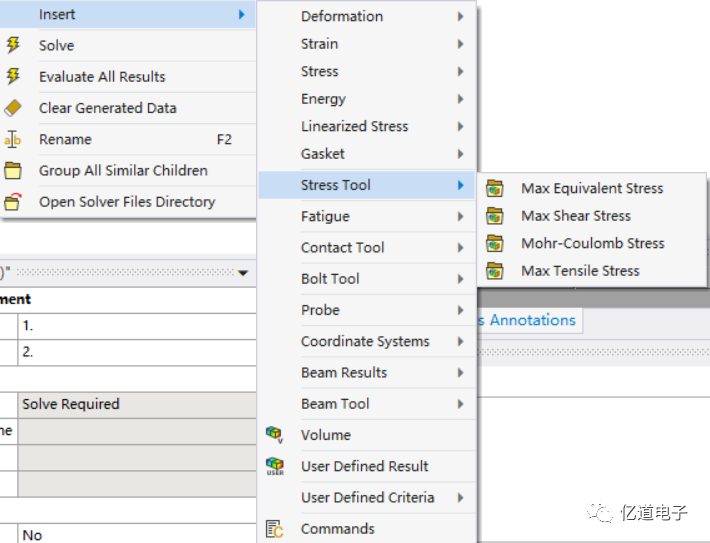The width and height of the screenshot is (710, 543).
Task: Select Fatigue in the Insert menu
Action: point(367,216)
